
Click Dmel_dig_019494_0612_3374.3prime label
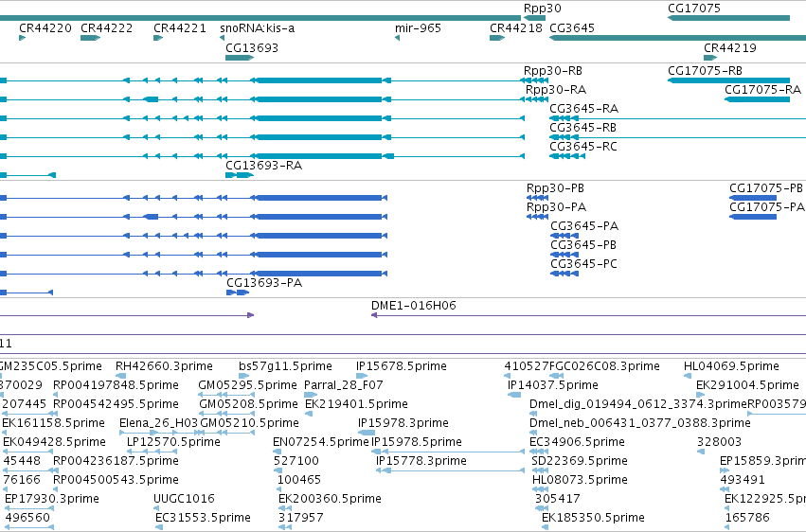pos(638,404)
